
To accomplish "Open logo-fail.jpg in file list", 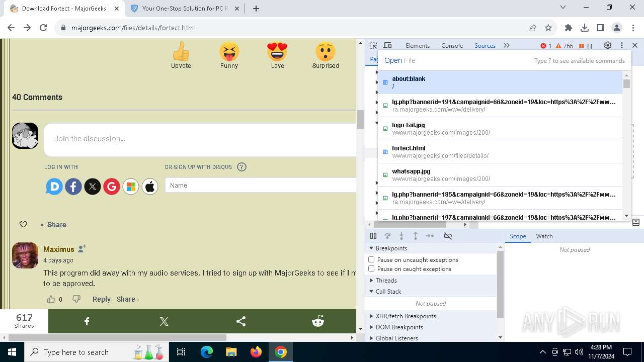I will [500, 128].
